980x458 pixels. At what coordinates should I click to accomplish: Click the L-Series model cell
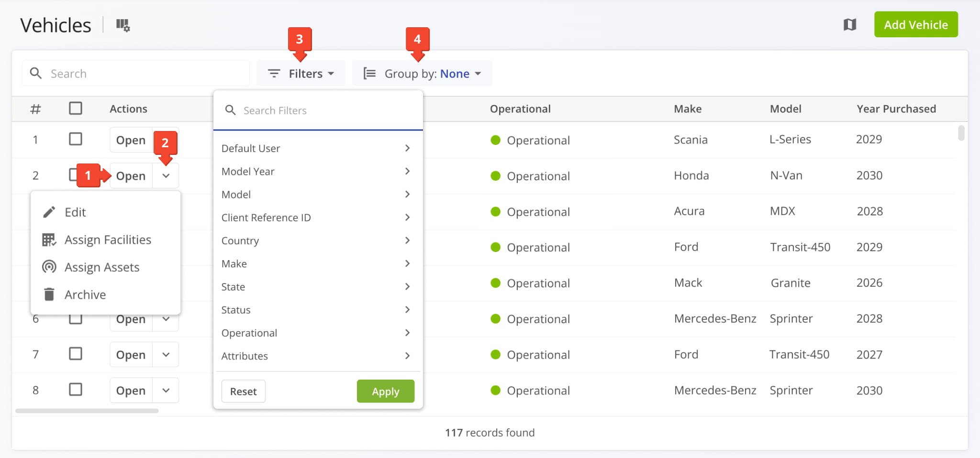click(x=790, y=139)
